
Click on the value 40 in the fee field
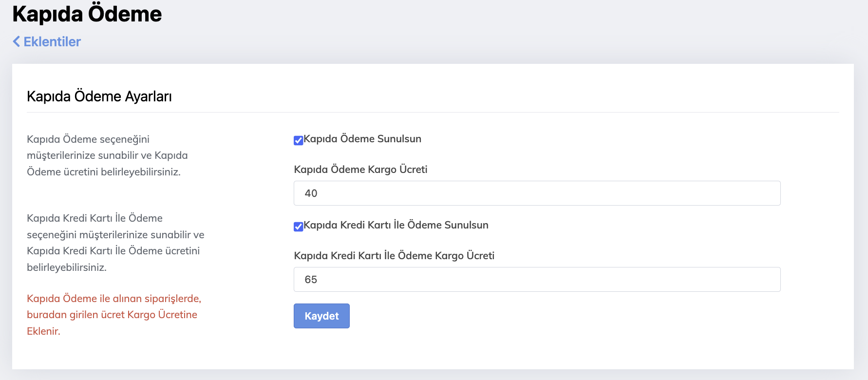coord(311,193)
